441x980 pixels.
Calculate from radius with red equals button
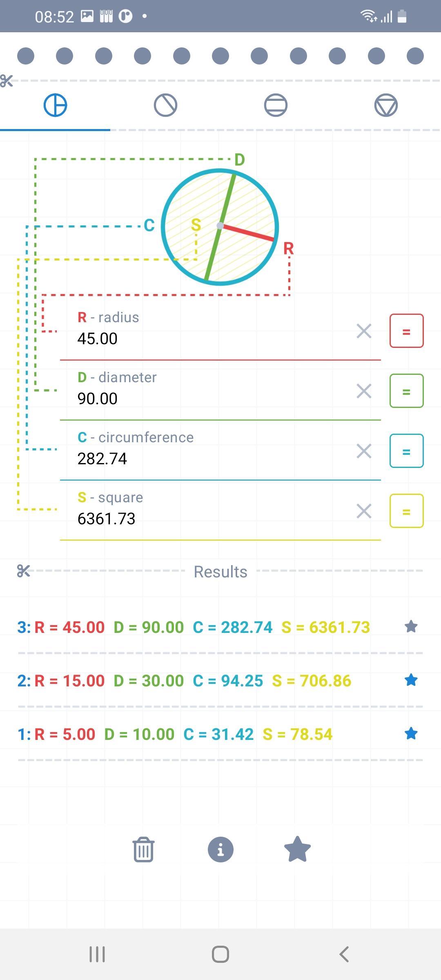pyautogui.click(x=406, y=331)
